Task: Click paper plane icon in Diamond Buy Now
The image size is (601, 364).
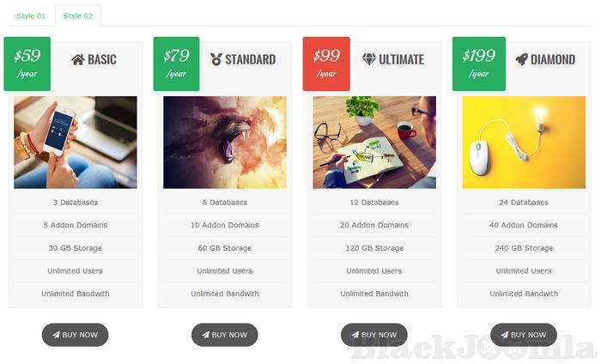Action: 505,335
